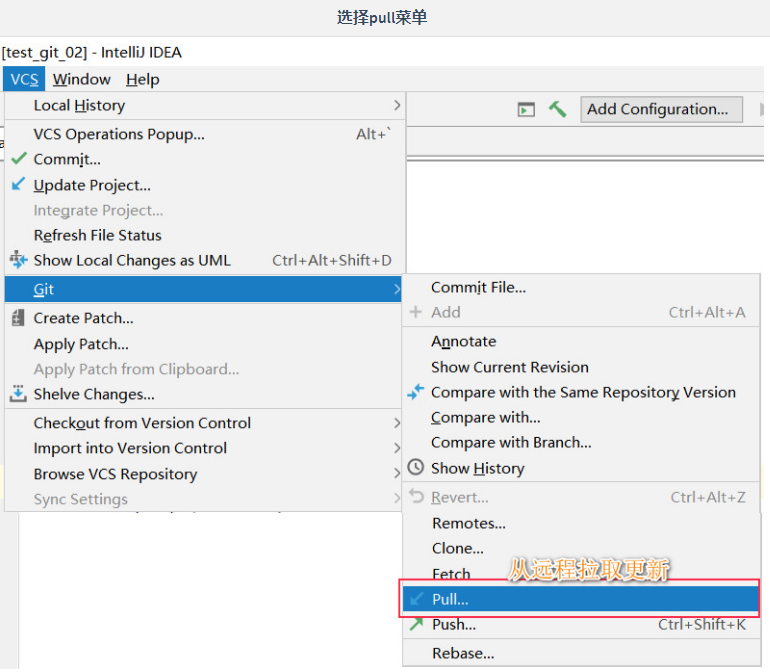Open the Add Configuration dropdown
This screenshot has width=770, height=672.
coord(661,109)
